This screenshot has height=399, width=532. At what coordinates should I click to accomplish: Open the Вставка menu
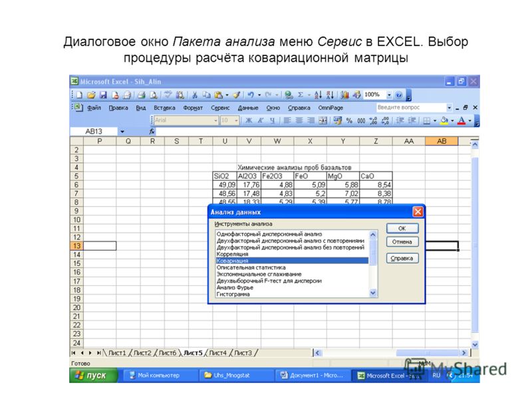click(x=164, y=108)
